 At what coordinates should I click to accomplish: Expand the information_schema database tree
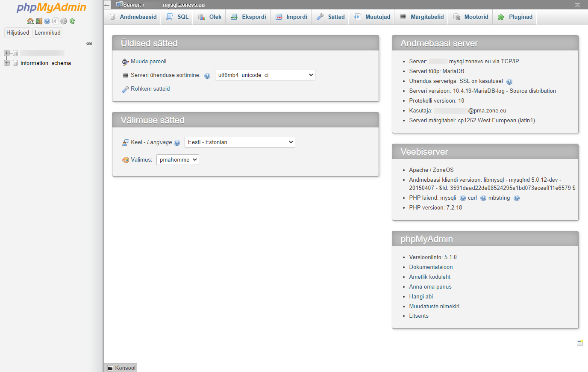click(x=7, y=63)
